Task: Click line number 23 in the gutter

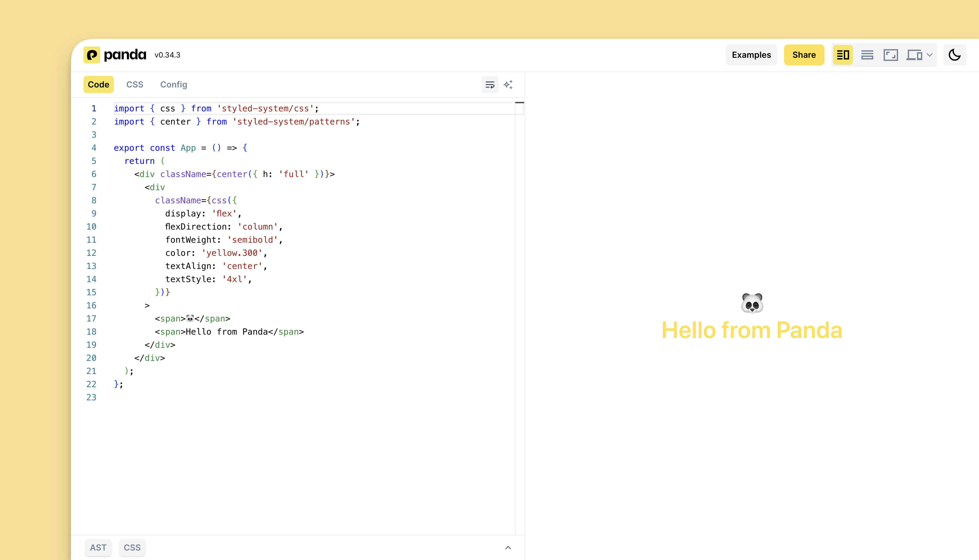Action: pyautogui.click(x=91, y=397)
